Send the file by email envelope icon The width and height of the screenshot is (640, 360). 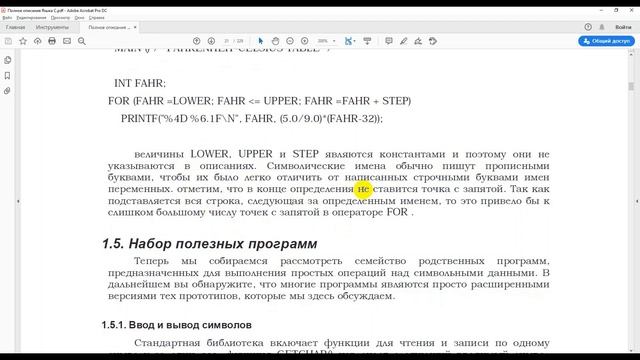tap(67, 41)
